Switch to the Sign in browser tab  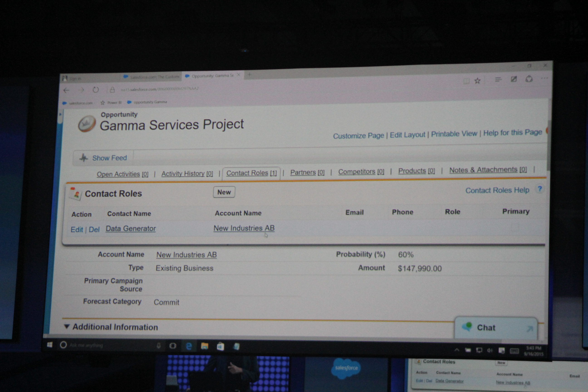click(90, 78)
